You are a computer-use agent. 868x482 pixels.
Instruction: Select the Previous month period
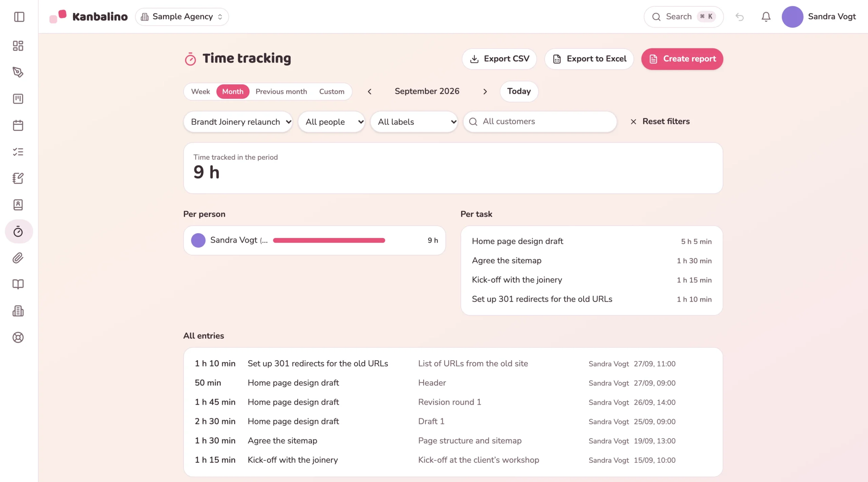(x=281, y=92)
